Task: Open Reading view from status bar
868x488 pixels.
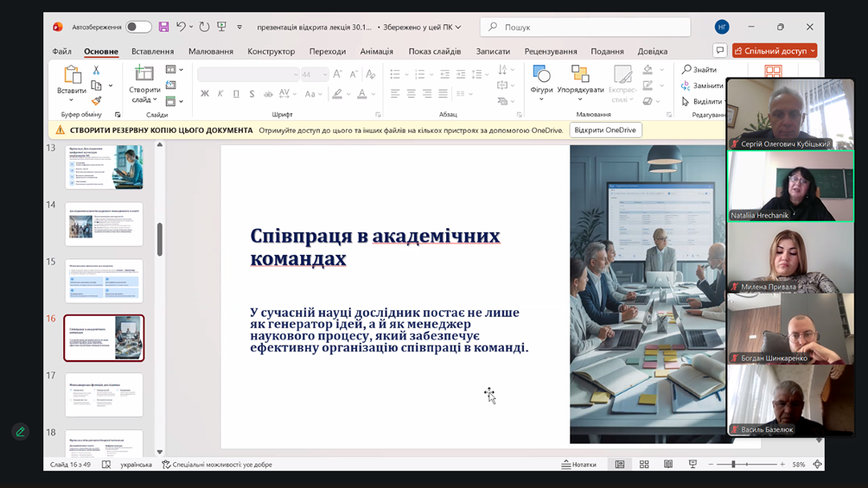Action: [x=668, y=465]
